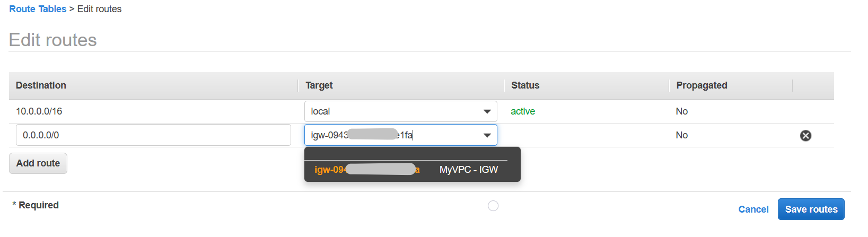The image size is (868, 237).
Task: Click the Add route button
Action: click(38, 163)
